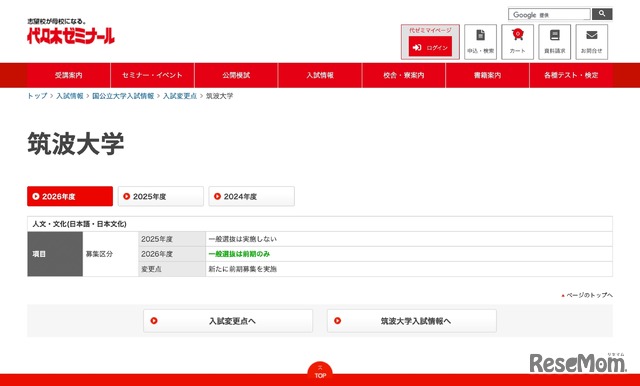Image resolution: width=640 pixels, height=386 pixels.
Task: Click the ページのトップへ link
Action: [587, 295]
